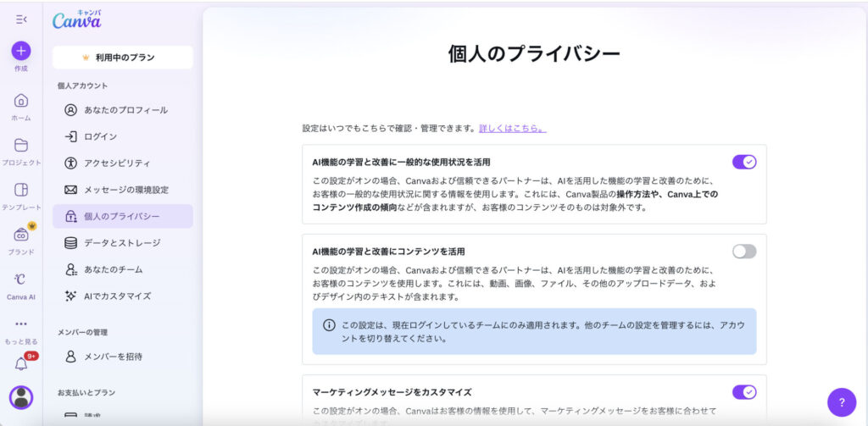Expand もっと見る three-dots menu
This screenshot has width=868, height=426.
tap(21, 324)
